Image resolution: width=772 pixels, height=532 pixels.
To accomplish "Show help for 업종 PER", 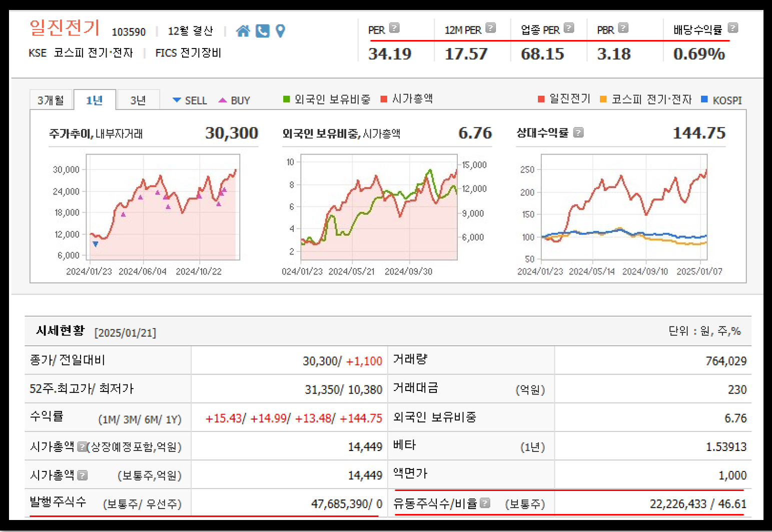I will coord(569,28).
